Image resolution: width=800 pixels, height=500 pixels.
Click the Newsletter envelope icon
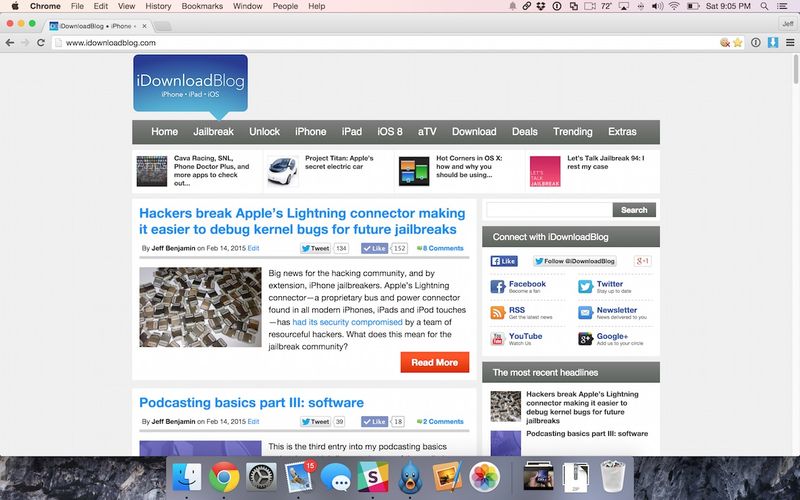tap(585, 313)
